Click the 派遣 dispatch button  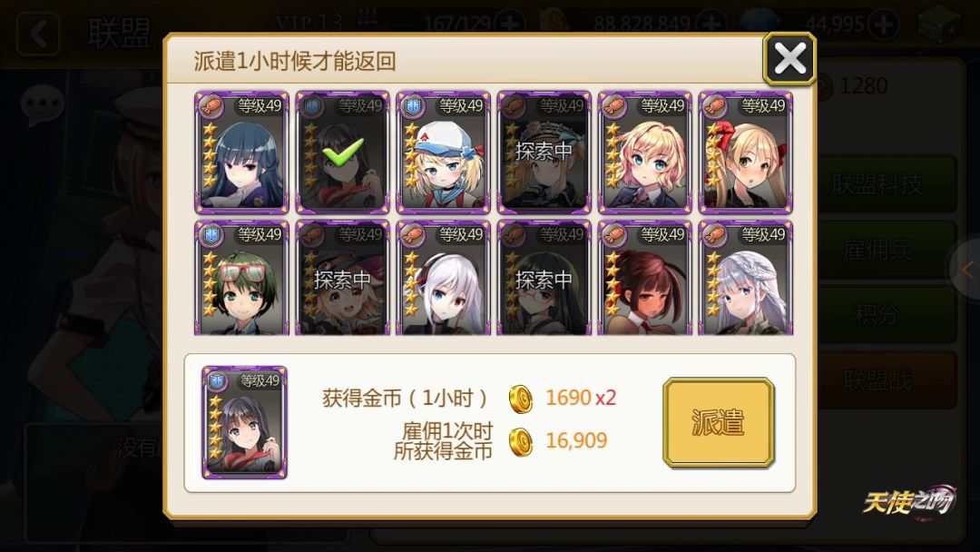[719, 422]
